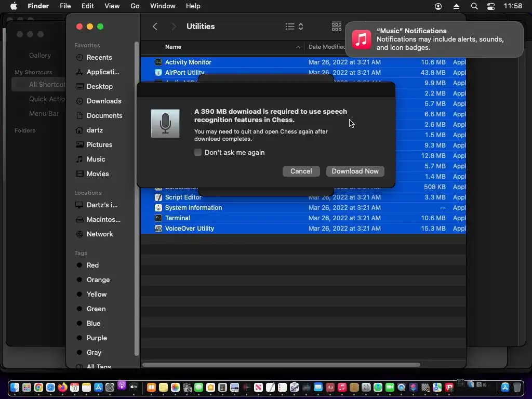532x399 pixels.
Task: Launch Google Chrome from the Dock
Action: coord(38,387)
